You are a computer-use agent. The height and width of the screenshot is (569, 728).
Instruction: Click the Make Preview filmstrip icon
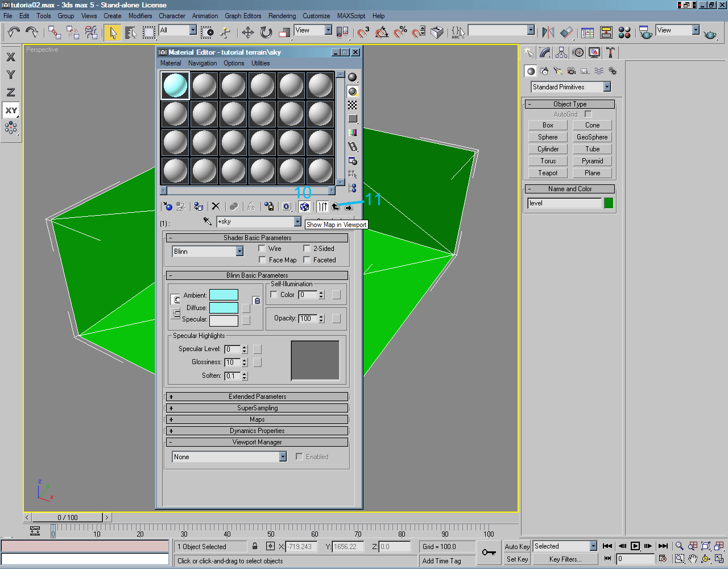353,146
